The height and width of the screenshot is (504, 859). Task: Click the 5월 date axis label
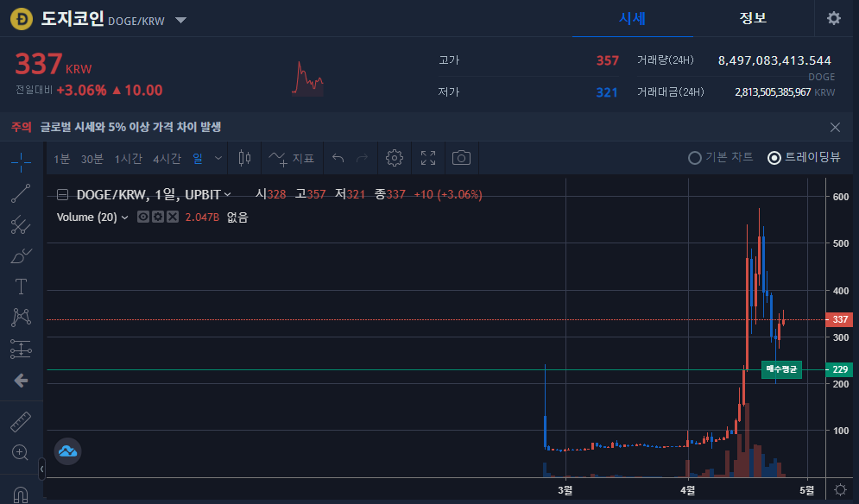pos(807,490)
